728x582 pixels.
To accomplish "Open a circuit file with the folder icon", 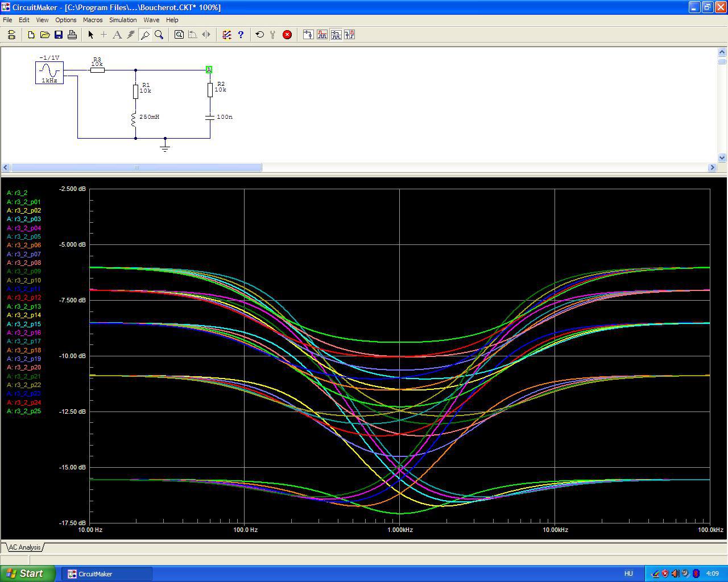I will [x=45, y=35].
